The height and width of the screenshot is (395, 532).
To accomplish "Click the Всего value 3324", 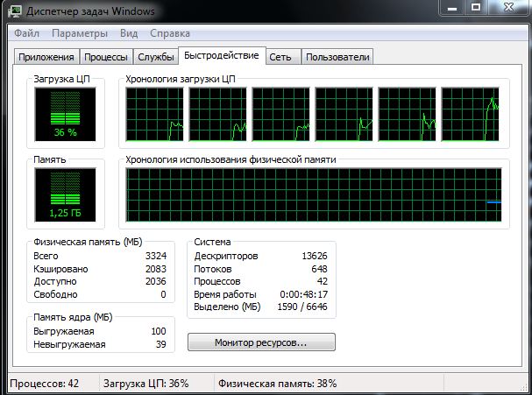I will [156, 256].
